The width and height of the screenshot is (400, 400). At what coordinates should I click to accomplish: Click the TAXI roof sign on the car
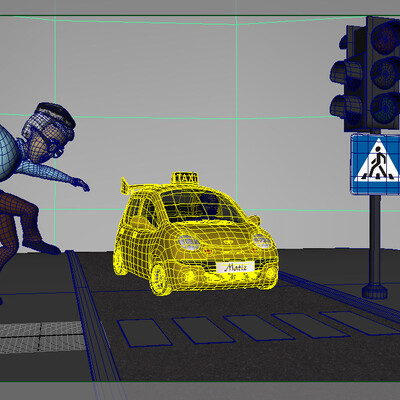click(185, 178)
